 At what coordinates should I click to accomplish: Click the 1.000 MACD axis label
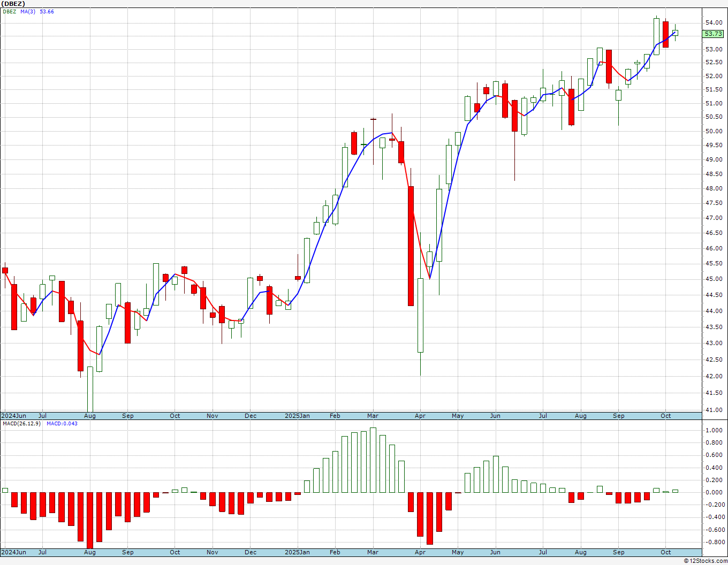click(714, 430)
